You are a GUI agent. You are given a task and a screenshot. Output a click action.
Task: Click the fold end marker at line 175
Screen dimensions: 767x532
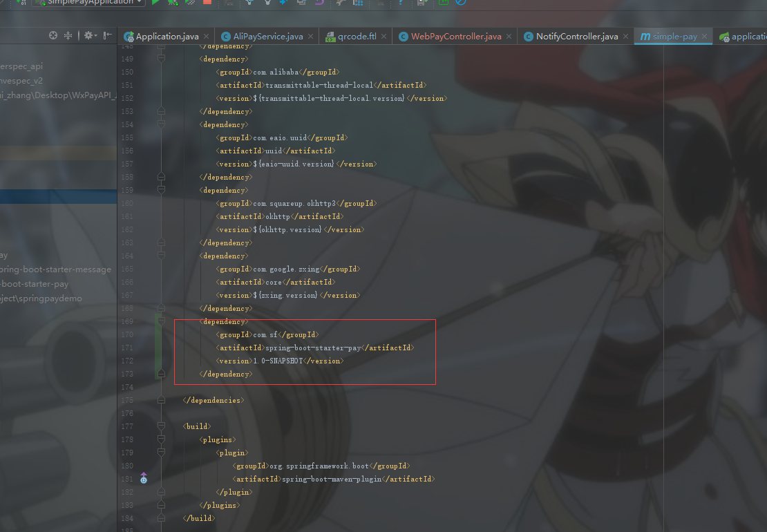pos(161,400)
